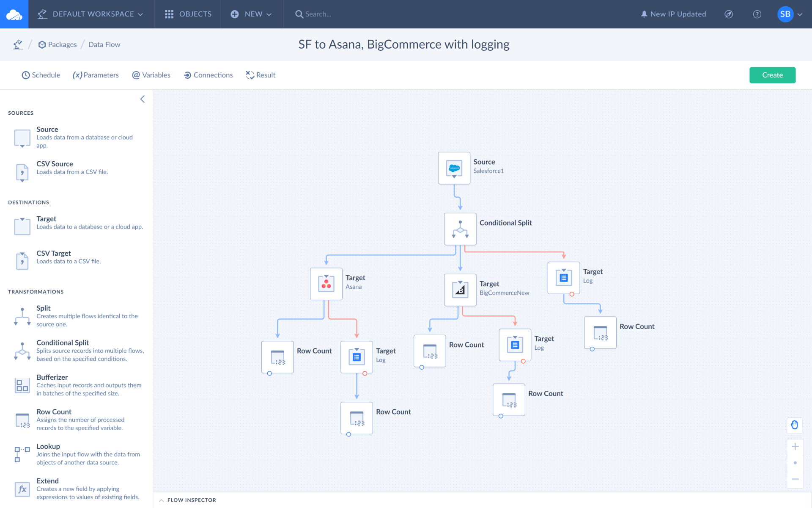Click the green Create button
Image resolution: width=812 pixels, height=508 pixels.
pos(772,75)
